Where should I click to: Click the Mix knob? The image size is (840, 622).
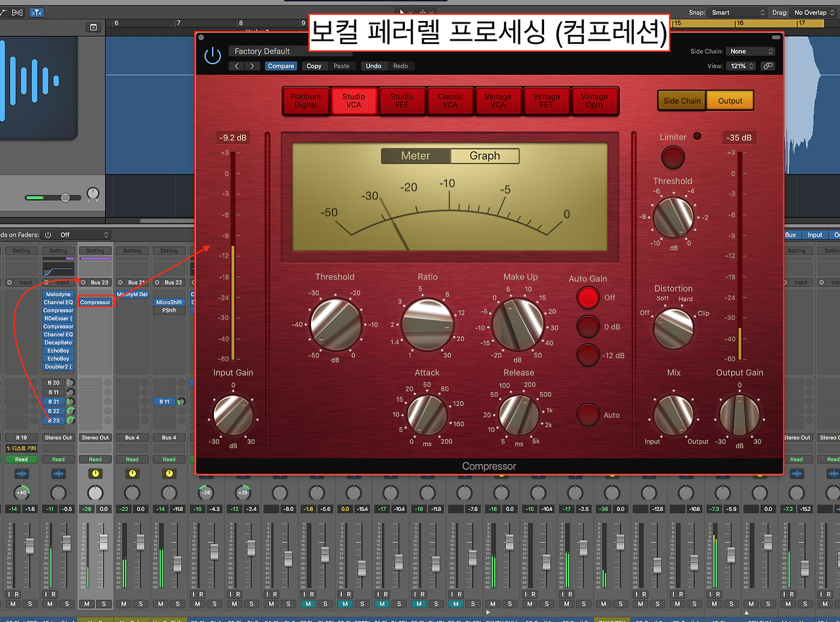pyautogui.click(x=673, y=415)
